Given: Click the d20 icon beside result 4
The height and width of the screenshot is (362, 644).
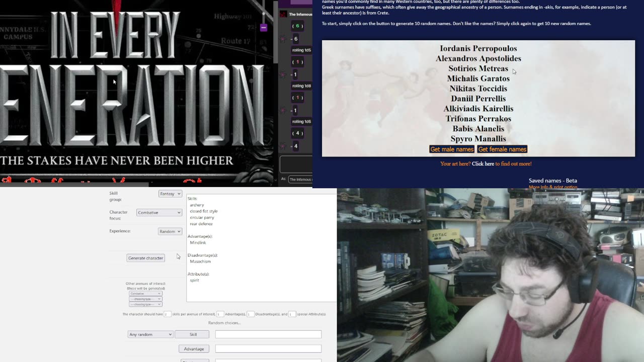Looking at the screenshot, I should pyautogui.click(x=283, y=146).
